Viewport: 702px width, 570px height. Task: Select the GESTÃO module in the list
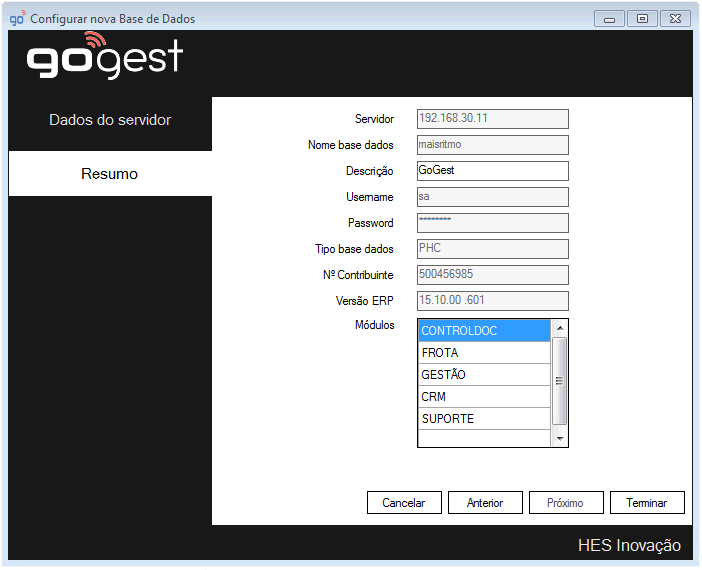(x=484, y=375)
